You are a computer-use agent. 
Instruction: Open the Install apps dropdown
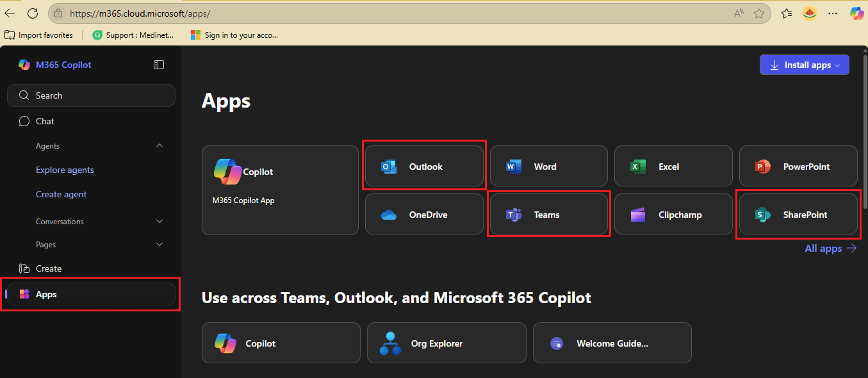pyautogui.click(x=804, y=65)
